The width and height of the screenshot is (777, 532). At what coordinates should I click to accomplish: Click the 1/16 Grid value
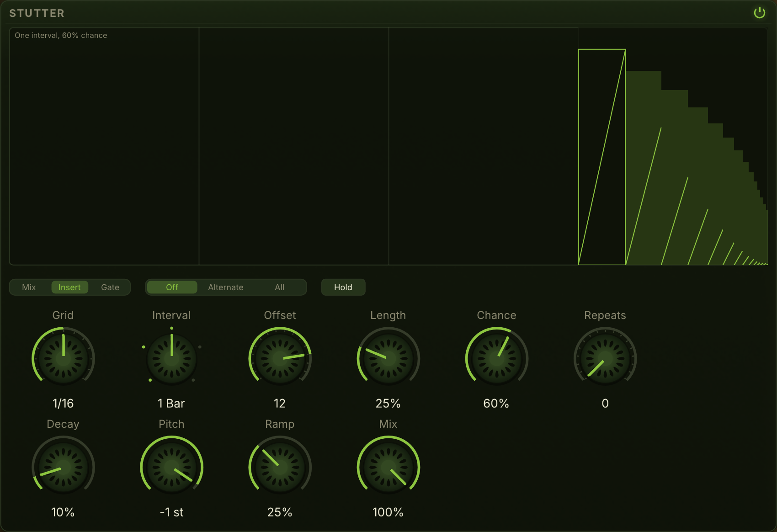[63, 403]
